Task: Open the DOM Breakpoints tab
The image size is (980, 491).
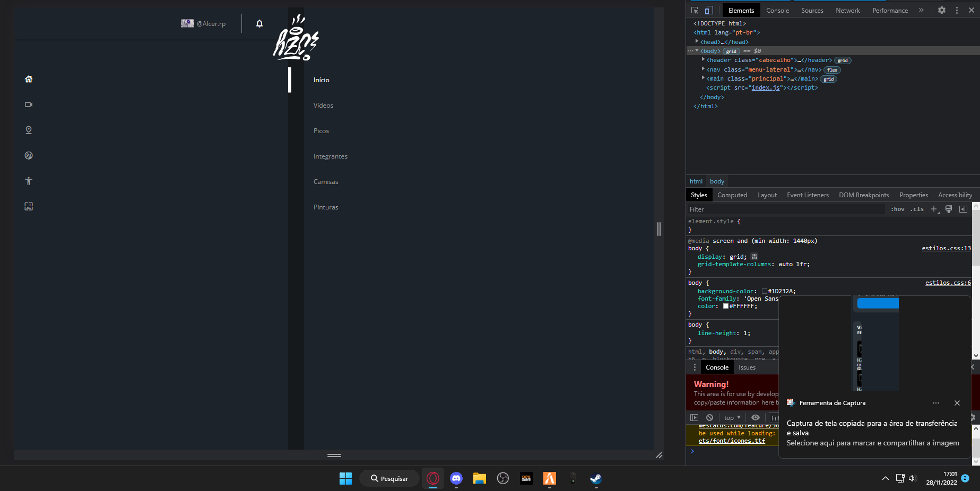Action: tap(864, 195)
